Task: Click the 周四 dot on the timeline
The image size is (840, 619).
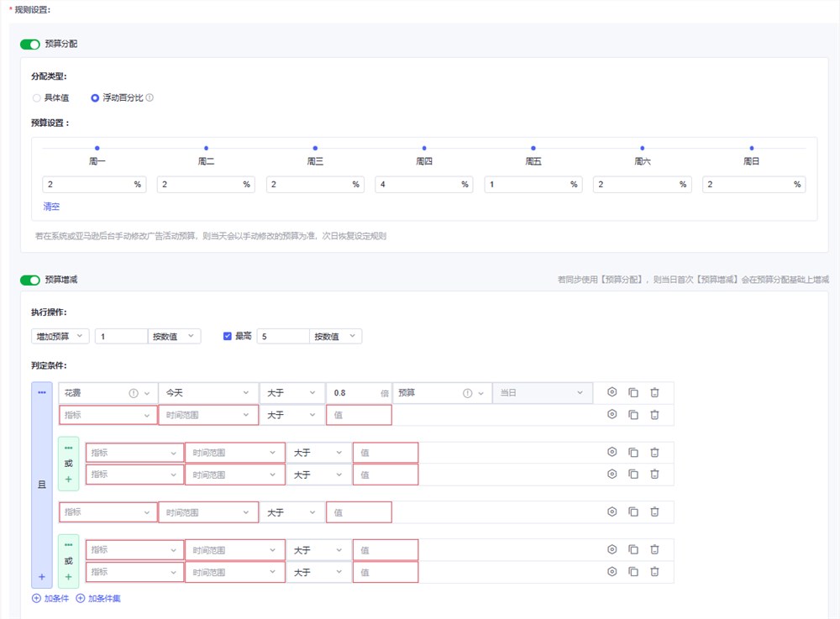Action: pos(424,148)
